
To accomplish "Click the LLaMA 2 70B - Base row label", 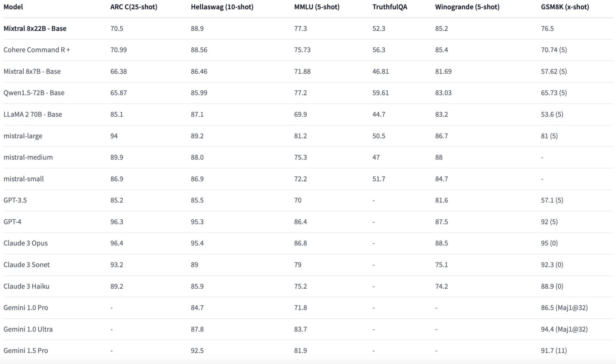I will (x=32, y=114).
